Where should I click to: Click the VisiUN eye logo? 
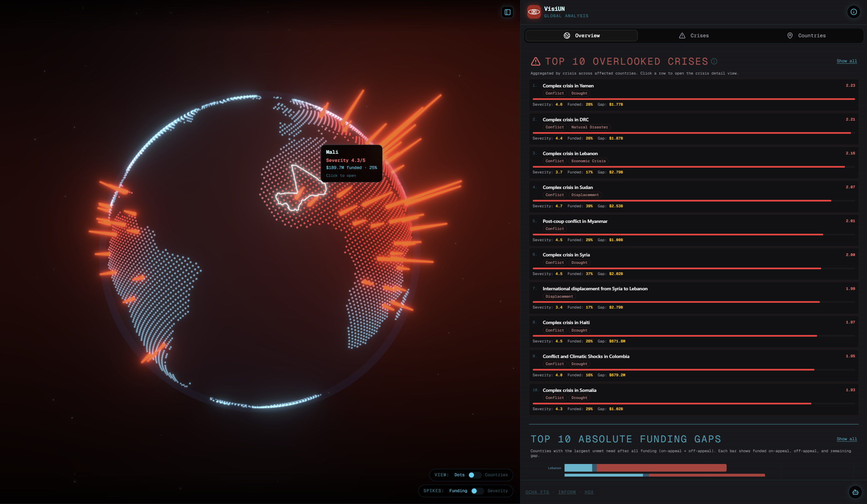point(534,12)
